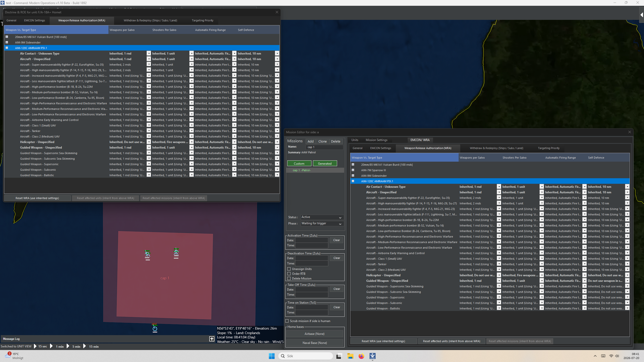Enable the Unassign Units checkbox
Image resolution: width=644 pixels, height=362 pixels.
[289, 269]
